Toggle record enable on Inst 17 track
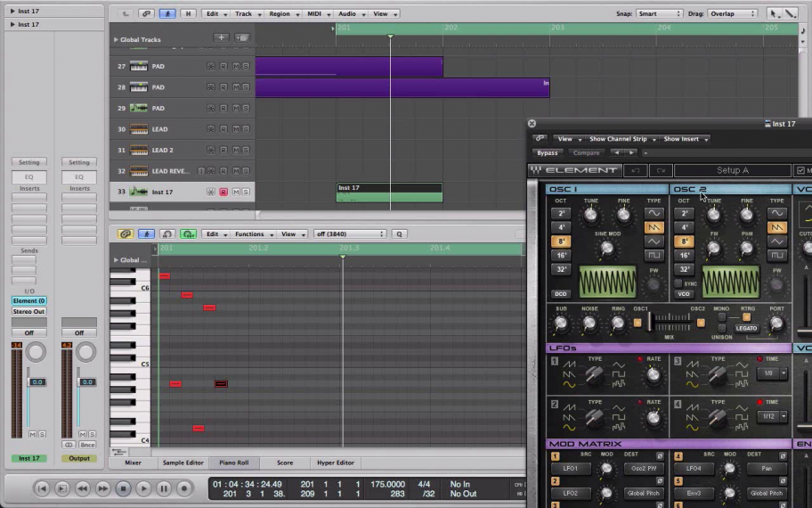Viewport: 812px width, 508px height. (223, 192)
